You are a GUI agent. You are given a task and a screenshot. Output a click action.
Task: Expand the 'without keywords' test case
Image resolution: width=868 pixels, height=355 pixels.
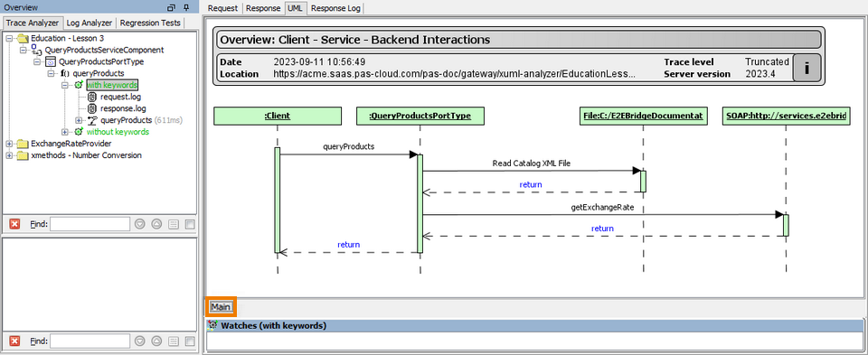pos(65,132)
